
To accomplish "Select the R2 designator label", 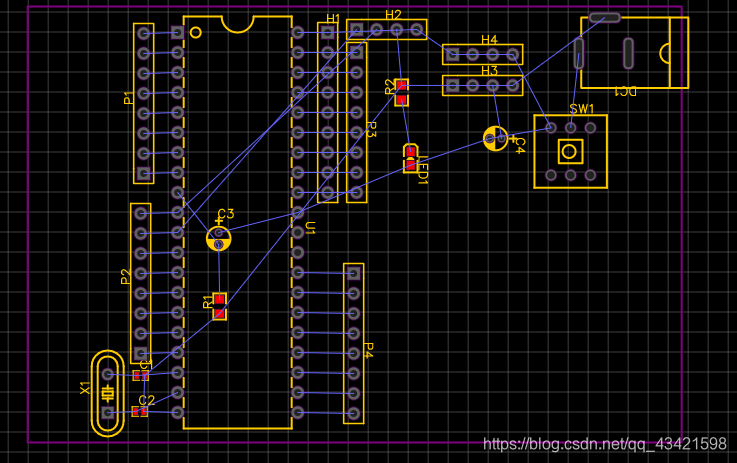I will pos(390,87).
